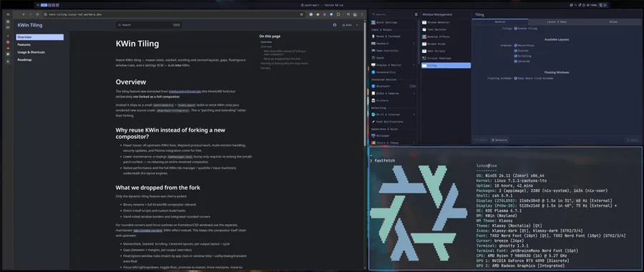
Task: Open Roadmap in docs sidebar
Action: [x=40, y=59]
